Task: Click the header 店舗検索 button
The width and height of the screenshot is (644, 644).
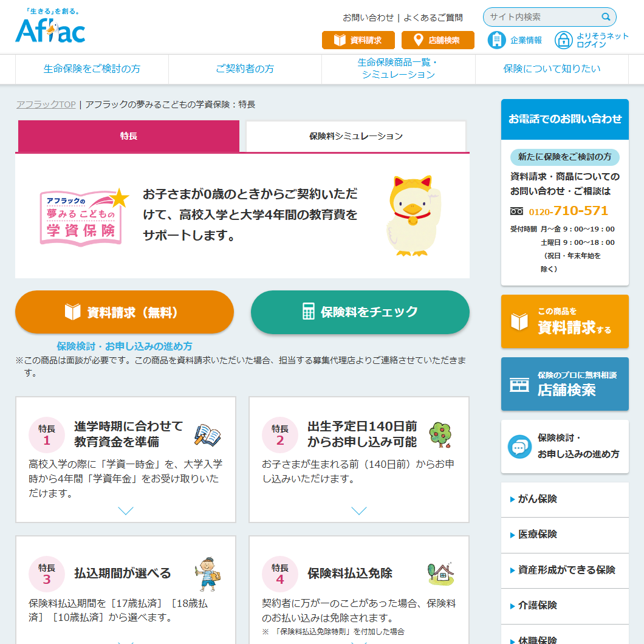Action: (x=438, y=40)
